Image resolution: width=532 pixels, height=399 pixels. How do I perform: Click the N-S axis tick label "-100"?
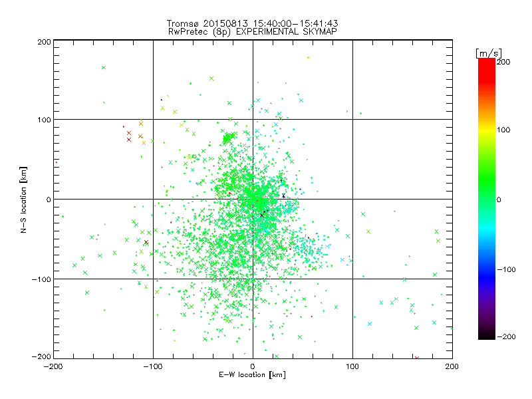click(41, 279)
